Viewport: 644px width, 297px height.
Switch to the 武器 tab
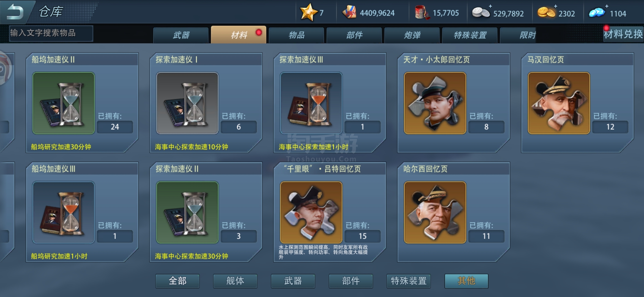point(181,35)
